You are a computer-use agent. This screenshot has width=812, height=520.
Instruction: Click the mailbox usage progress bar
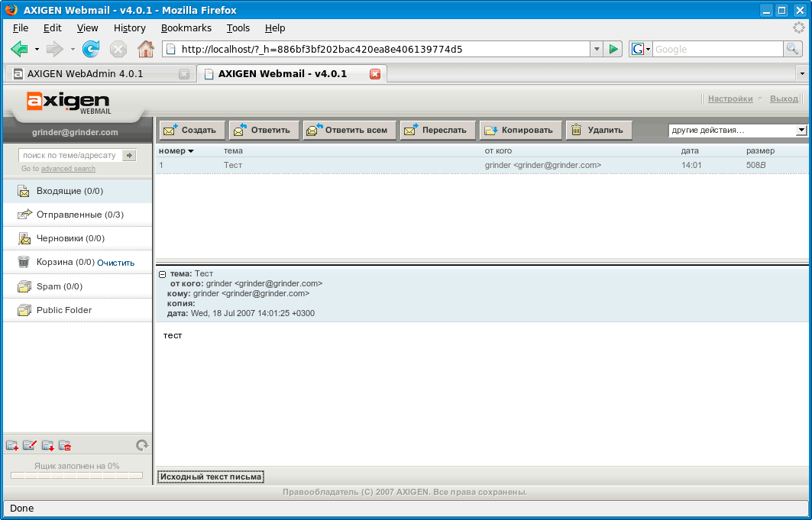(x=76, y=476)
